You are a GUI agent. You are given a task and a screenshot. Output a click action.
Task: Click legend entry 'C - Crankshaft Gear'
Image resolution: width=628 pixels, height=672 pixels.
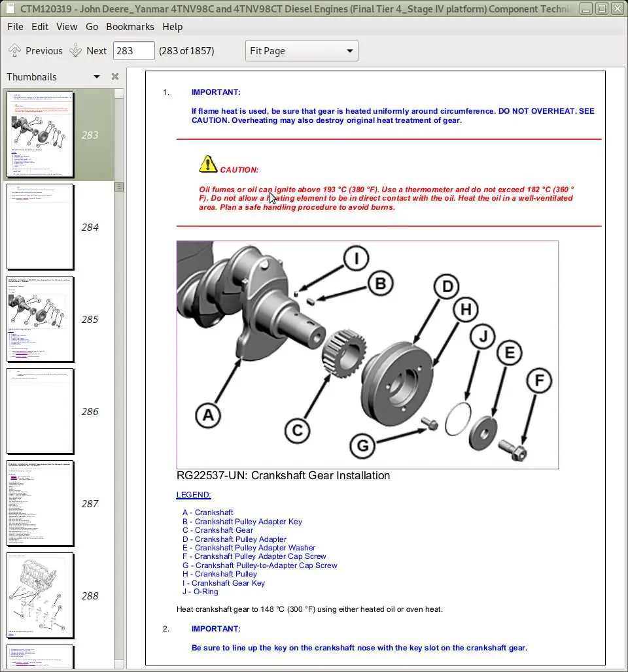point(217,529)
